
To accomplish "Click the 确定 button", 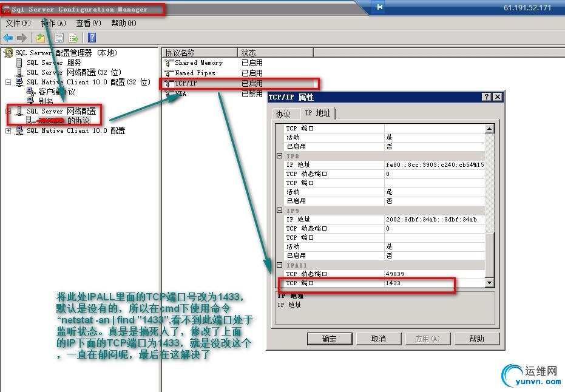I will click(330, 339).
